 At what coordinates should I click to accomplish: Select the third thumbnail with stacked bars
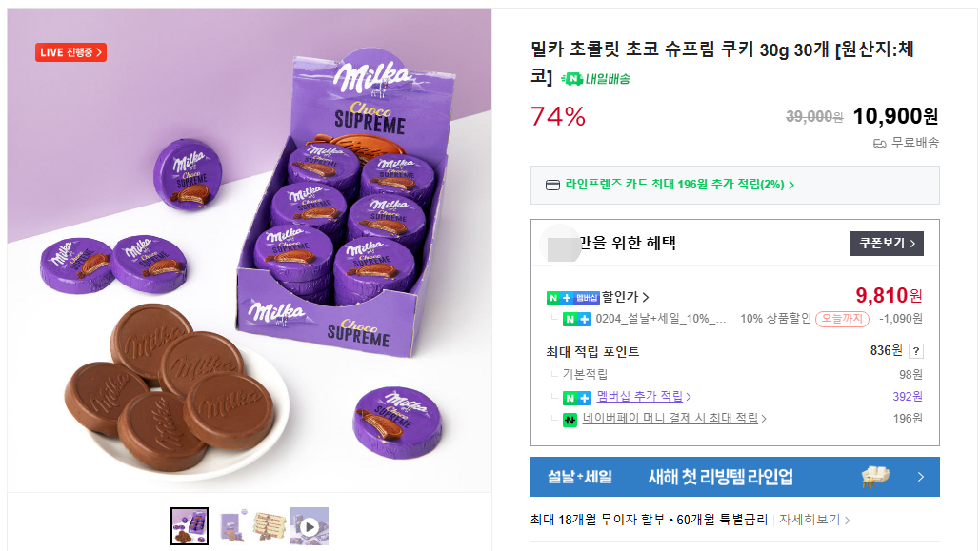pos(270,526)
